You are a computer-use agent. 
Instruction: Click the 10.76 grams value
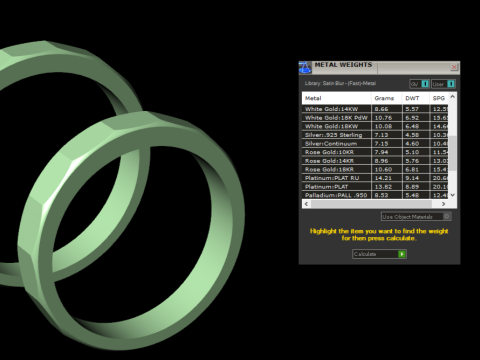(383, 118)
